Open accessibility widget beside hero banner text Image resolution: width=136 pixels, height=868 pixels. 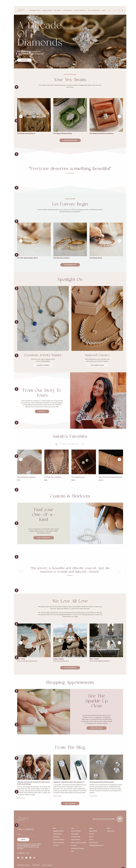[x=16, y=54]
